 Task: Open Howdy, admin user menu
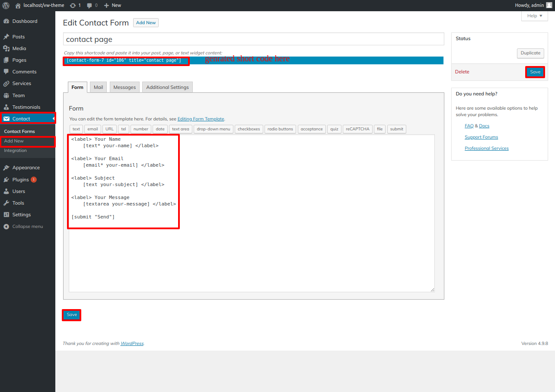coord(533,5)
